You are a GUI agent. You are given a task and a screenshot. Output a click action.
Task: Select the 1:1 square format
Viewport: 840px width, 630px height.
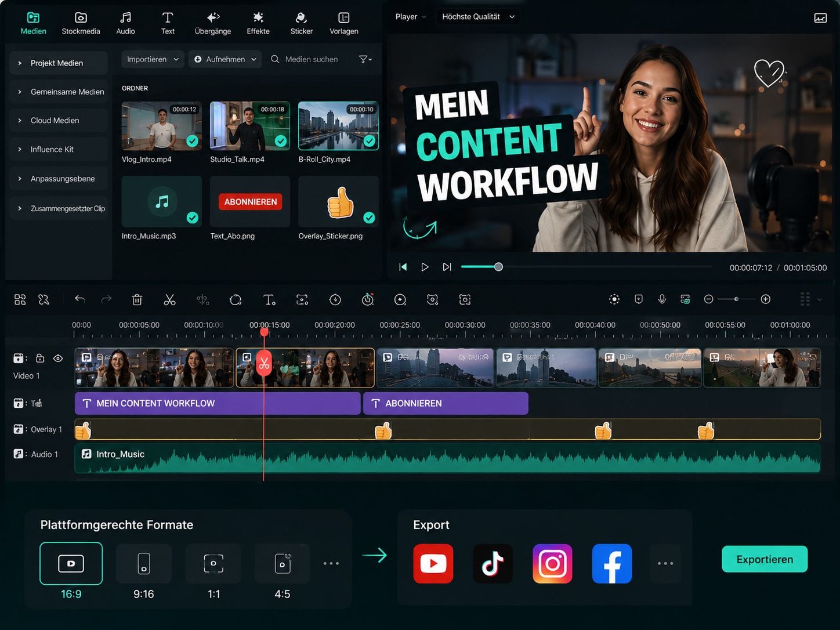pyautogui.click(x=213, y=563)
